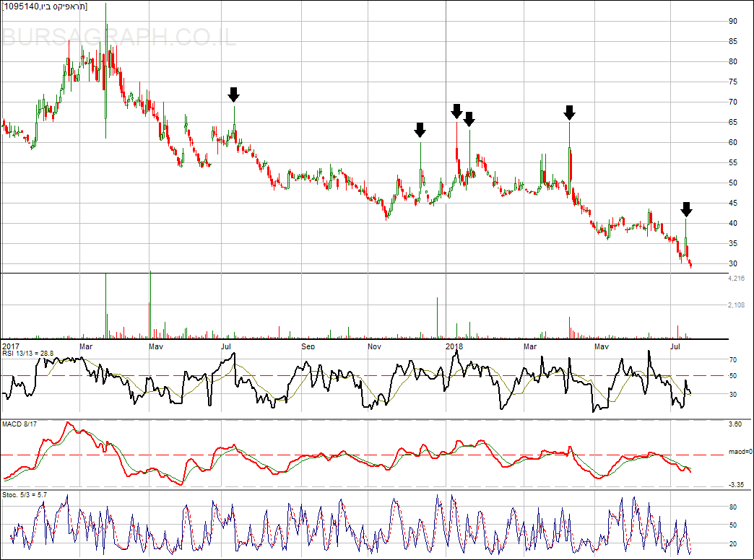The height and width of the screenshot is (560, 754).
Task: Select the 85 price axis label
Action: click(733, 41)
